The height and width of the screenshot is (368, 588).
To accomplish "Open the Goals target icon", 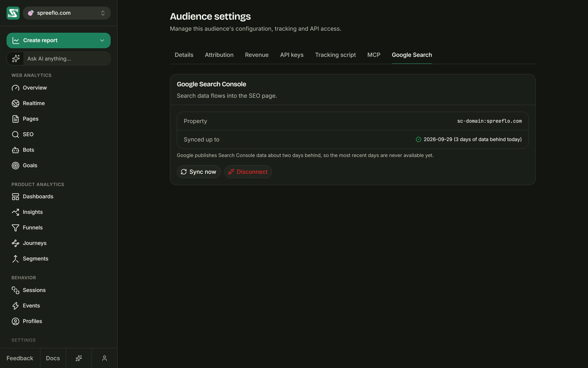I will tap(15, 166).
